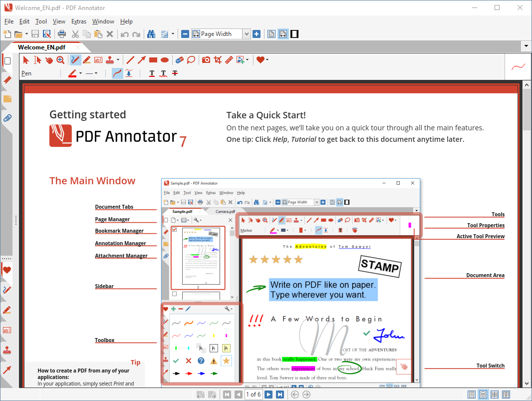Screen dimensions: 532x401
Task: Click the New document icon
Action: [7, 34]
